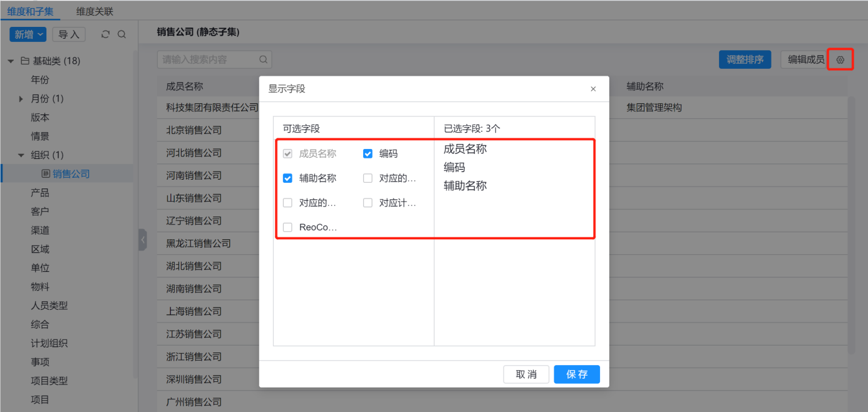This screenshot has height=412, width=868.
Task: Click the 保存 button in dialog
Action: [577, 374]
